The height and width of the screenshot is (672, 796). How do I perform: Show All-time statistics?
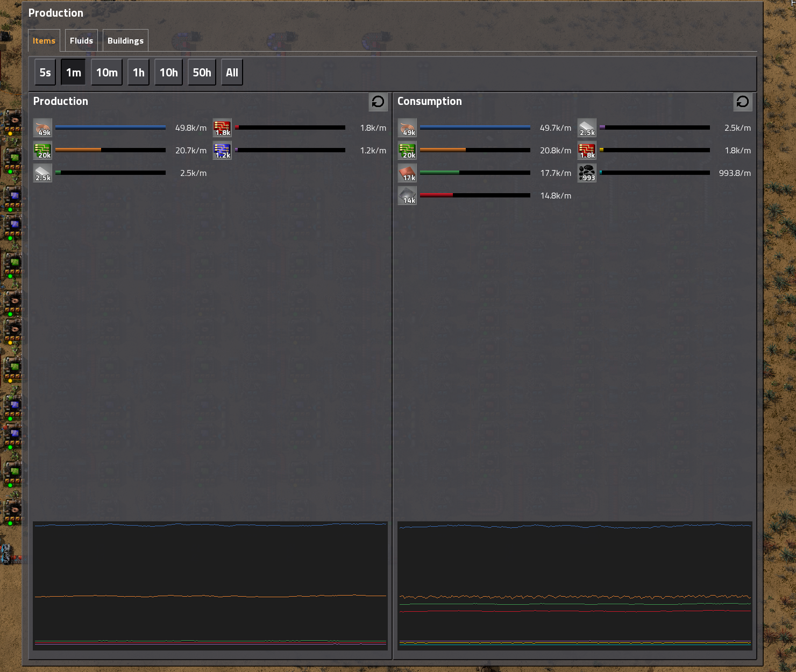(x=232, y=73)
